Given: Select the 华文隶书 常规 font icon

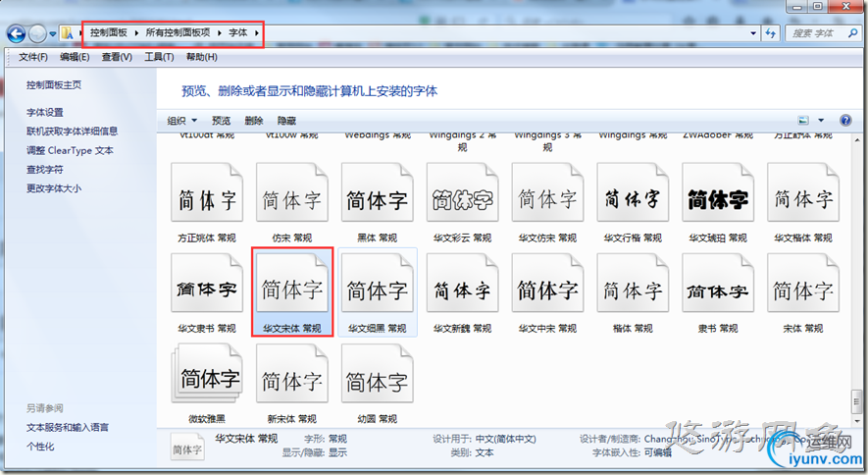Looking at the screenshot, I should tap(207, 283).
